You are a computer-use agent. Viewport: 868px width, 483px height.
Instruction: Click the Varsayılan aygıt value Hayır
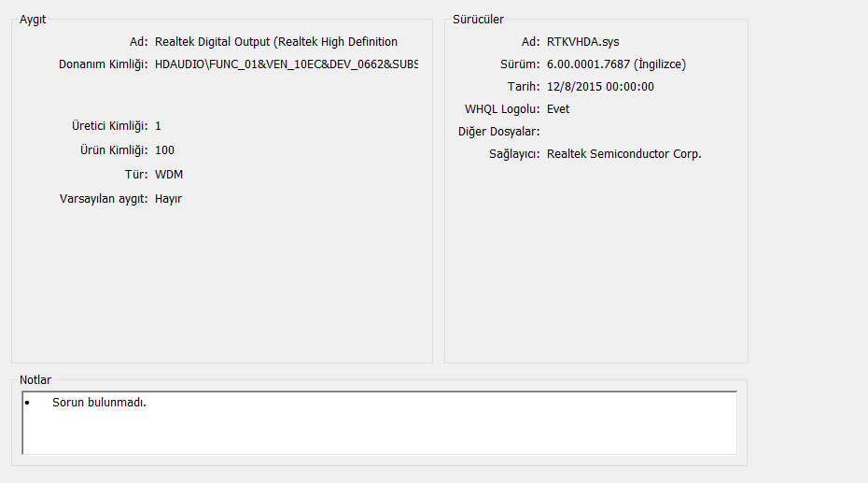point(168,199)
